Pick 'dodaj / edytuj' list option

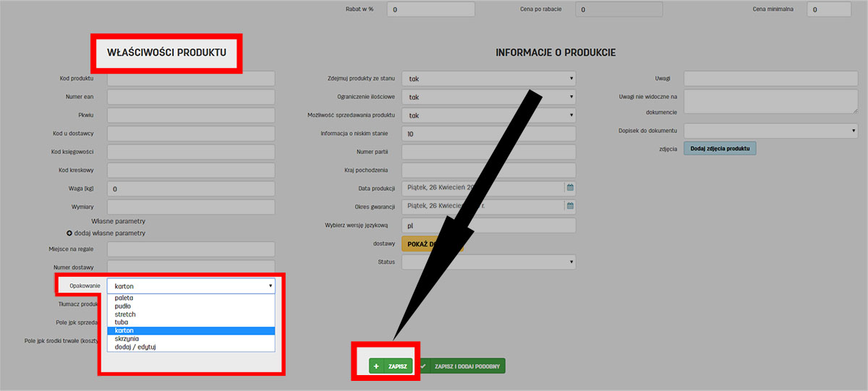pos(135,347)
